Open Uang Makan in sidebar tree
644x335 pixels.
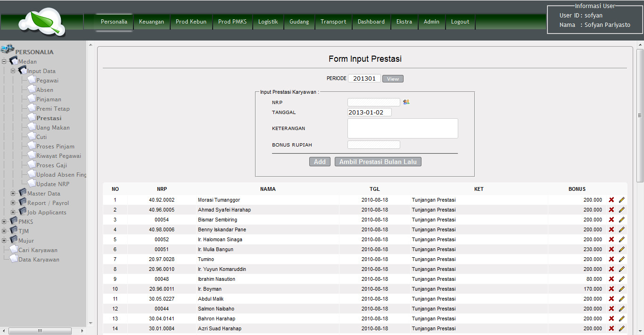[x=53, y=128]
